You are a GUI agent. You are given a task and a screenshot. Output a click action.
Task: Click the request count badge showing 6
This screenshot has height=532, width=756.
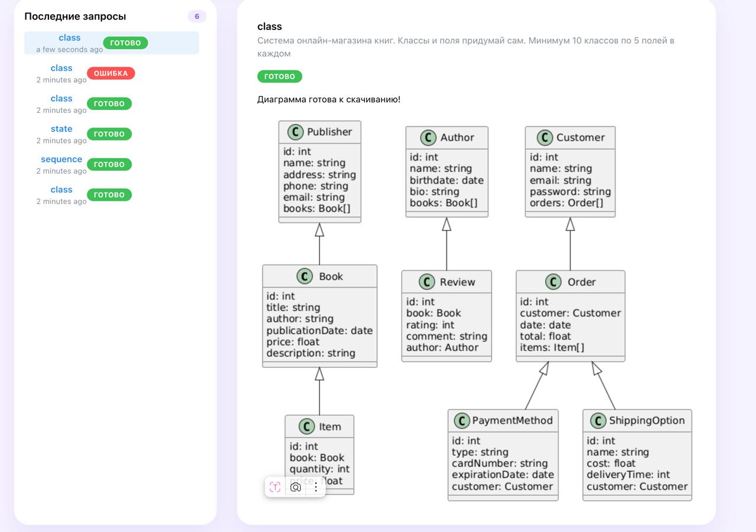coord(197,17)
